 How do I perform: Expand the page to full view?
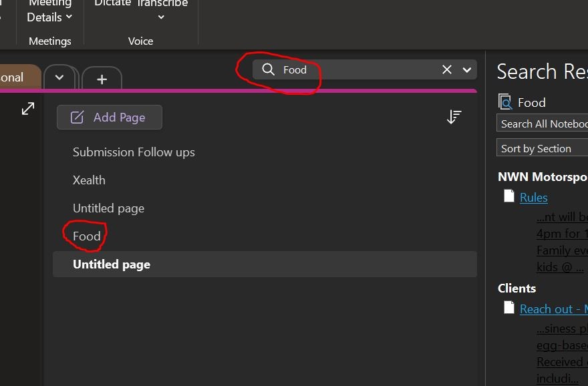point(28,109)
